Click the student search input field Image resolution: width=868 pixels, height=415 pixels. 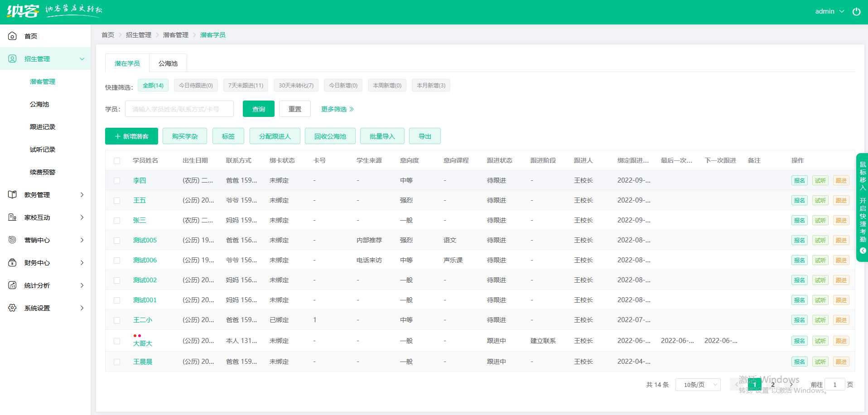(179, 109)
